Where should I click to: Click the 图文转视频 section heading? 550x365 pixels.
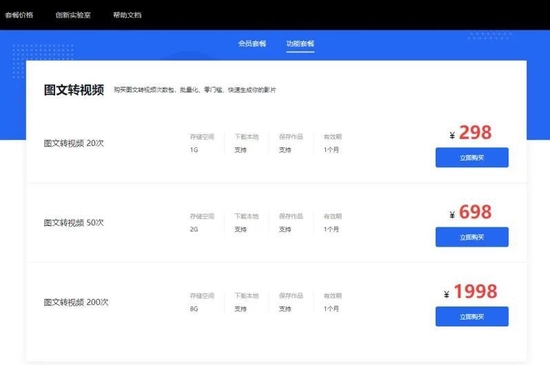coord(74,90)
